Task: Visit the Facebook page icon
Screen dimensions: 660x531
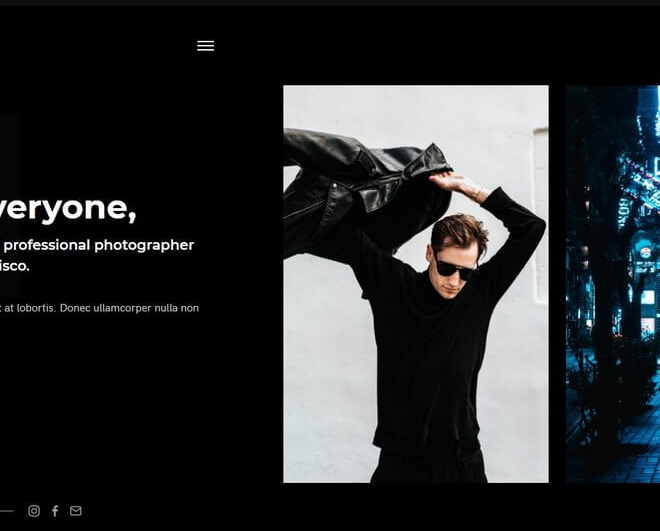Action: point(55,511)
